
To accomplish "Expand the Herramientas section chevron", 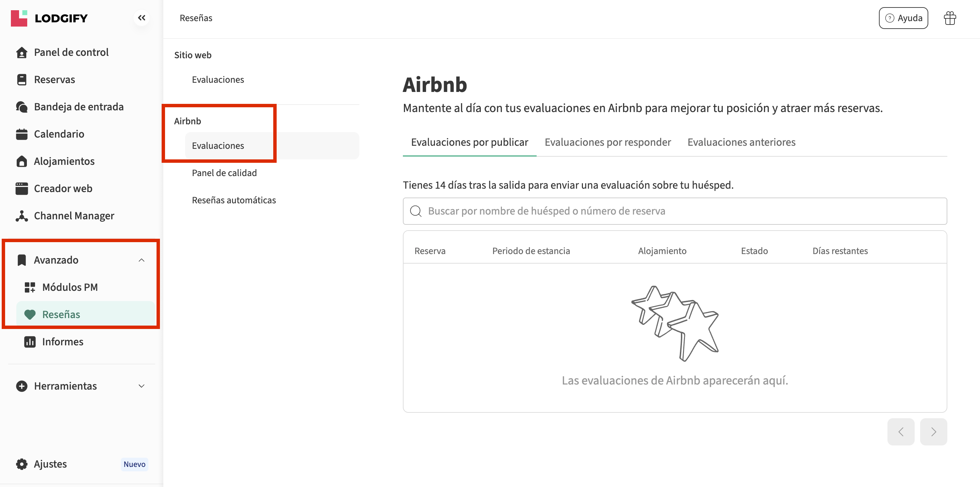I will click(x=142, y=386).
